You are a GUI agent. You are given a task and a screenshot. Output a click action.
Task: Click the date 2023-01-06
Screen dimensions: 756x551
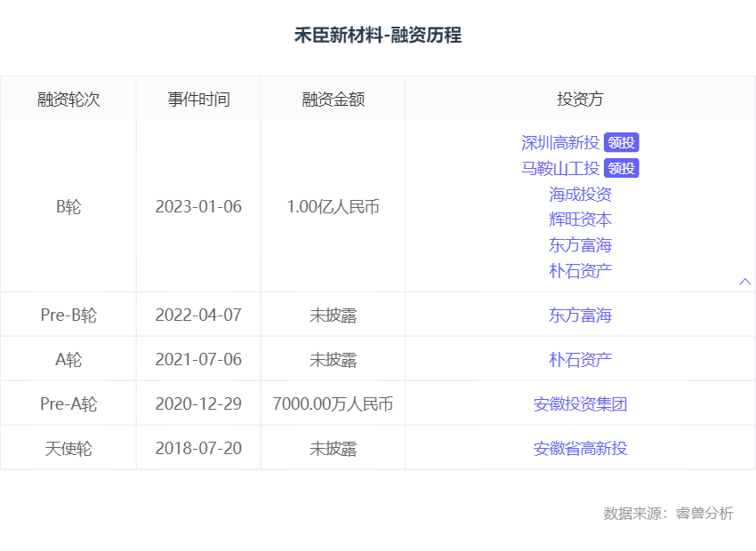pos(198,206)
